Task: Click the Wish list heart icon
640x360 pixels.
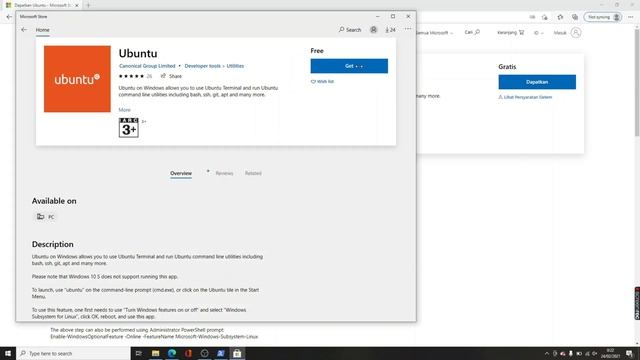Action: click(x=313, y=82)
